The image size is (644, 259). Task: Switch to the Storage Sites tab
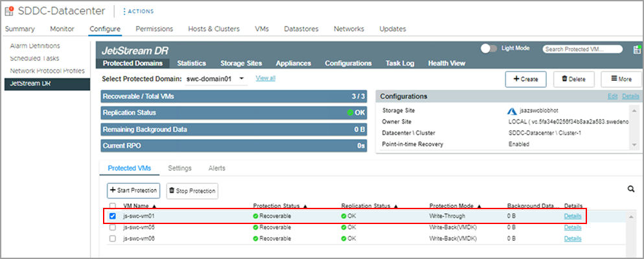pyautogui.click(x=241, y=63)
